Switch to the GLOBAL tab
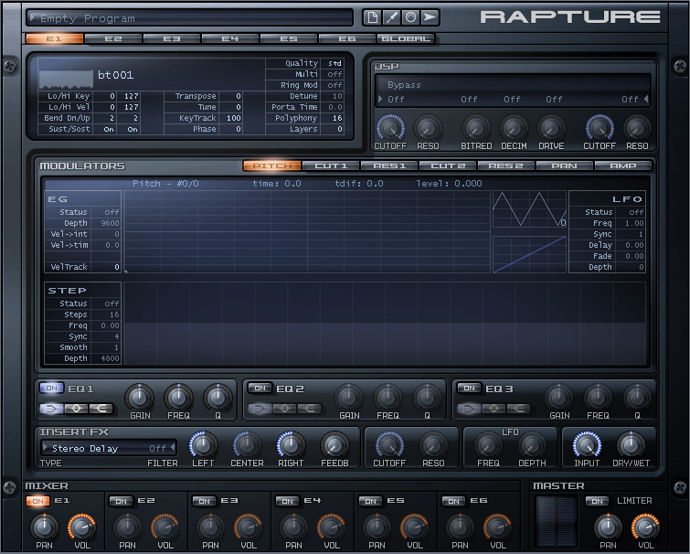The image size is (690, 554). (x=405, y=39)
